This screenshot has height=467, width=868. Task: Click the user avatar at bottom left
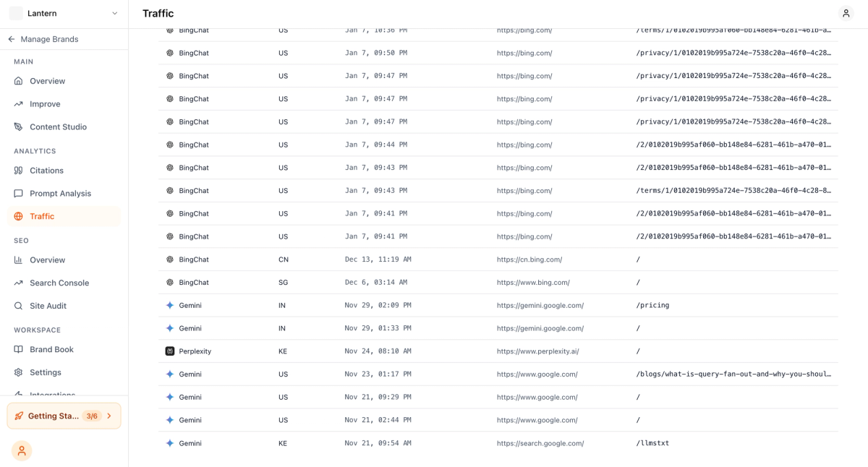coord(21,450)
